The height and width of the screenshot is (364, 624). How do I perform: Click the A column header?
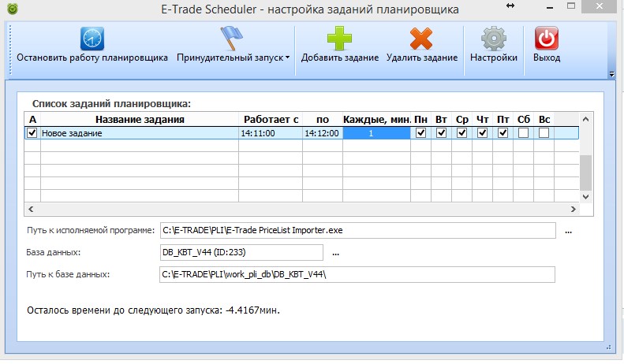click(x=32, y=119)
